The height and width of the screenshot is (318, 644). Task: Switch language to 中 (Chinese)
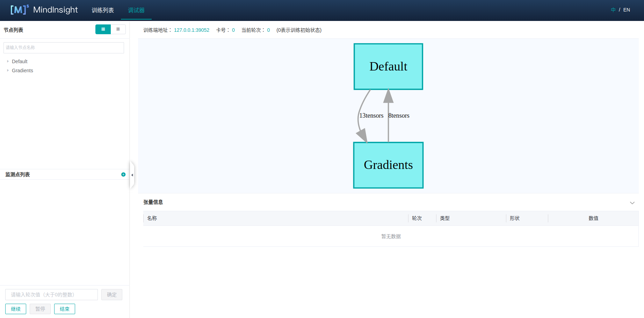[613, 10]
